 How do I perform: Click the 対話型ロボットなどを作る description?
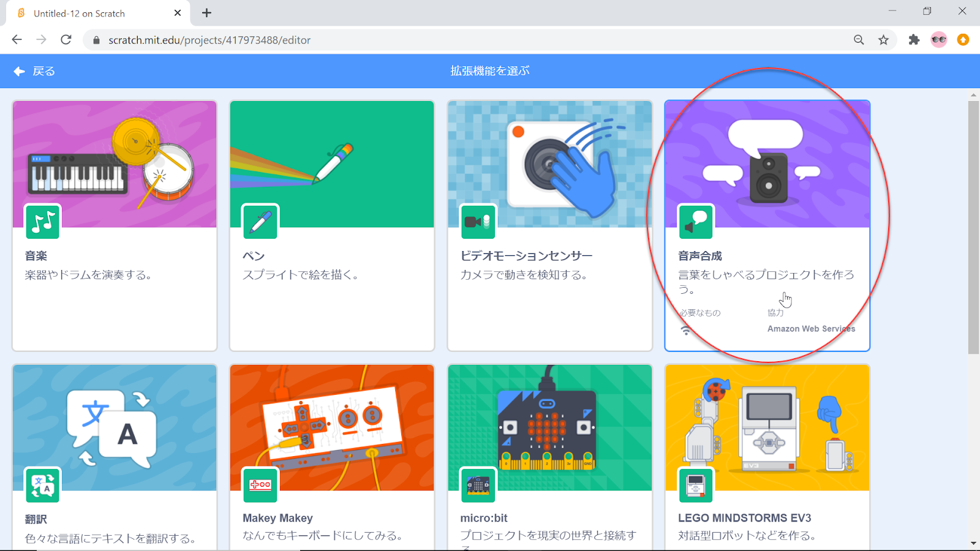[x=747, y=536]
